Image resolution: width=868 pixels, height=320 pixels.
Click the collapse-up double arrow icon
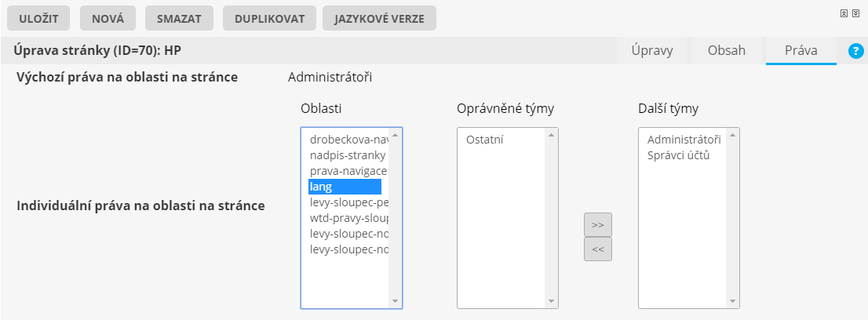pos(844,13)
